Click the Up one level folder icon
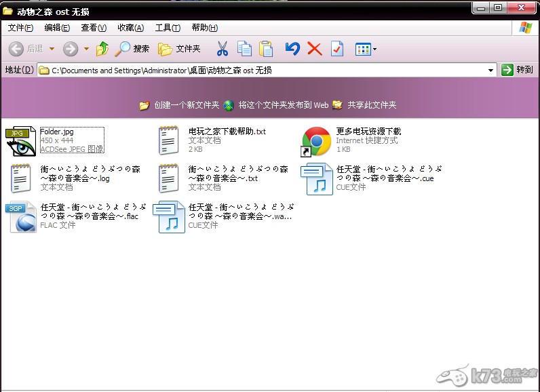Screen dimensions: 540x392 pyautogui.click(x=102, y=49)
